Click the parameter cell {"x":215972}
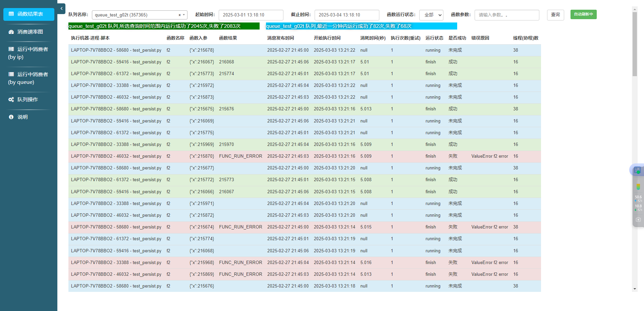 (x=202, y=86)
